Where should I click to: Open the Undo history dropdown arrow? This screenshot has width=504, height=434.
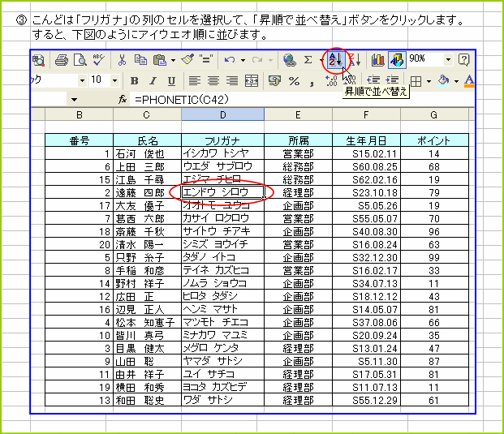pyautogui.click(x=243, y=60)
